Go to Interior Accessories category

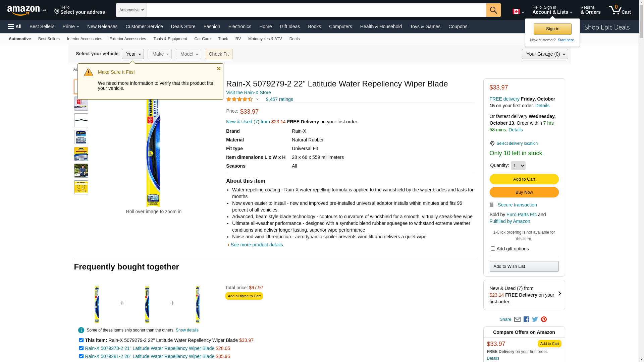85,39
